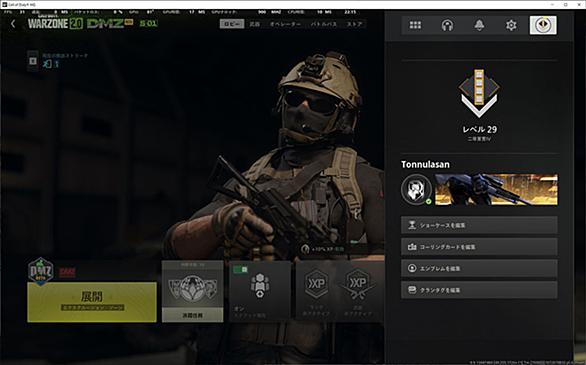The height and width of the screenshot is (365, 586).
Task: Open the エンブレムを編集 option
Action: click(x=479, y=268)
